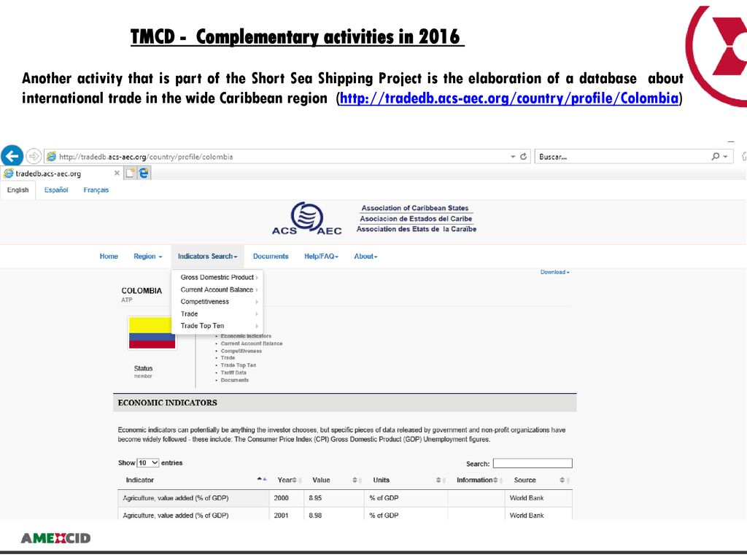Screen dimensions: 747x560
Task: Click the Internet Explorer icon beside tabs
Action: click(x=144, y=173)
